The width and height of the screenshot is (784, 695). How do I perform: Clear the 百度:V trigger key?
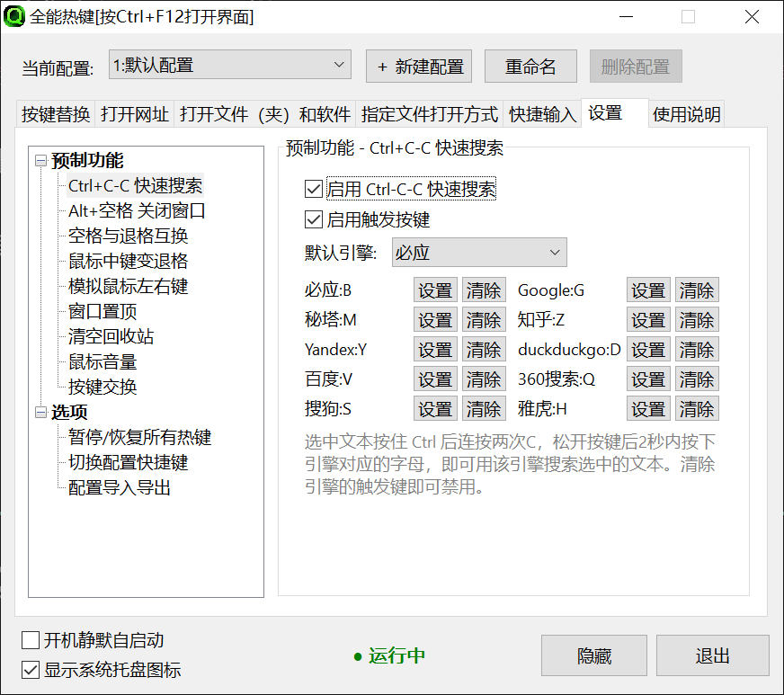pos(484,379)
